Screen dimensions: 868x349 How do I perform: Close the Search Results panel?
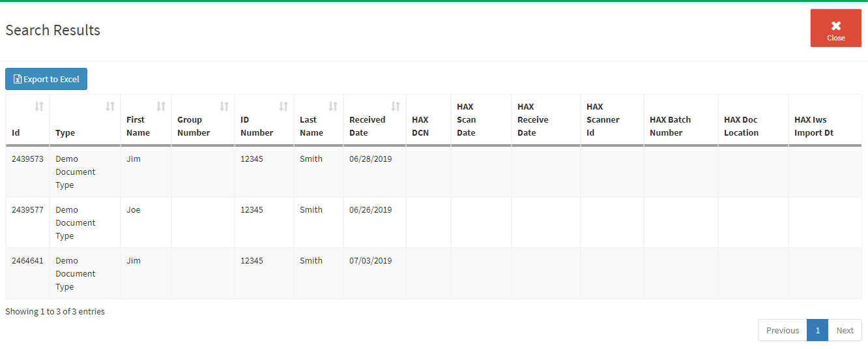(835, 28)
